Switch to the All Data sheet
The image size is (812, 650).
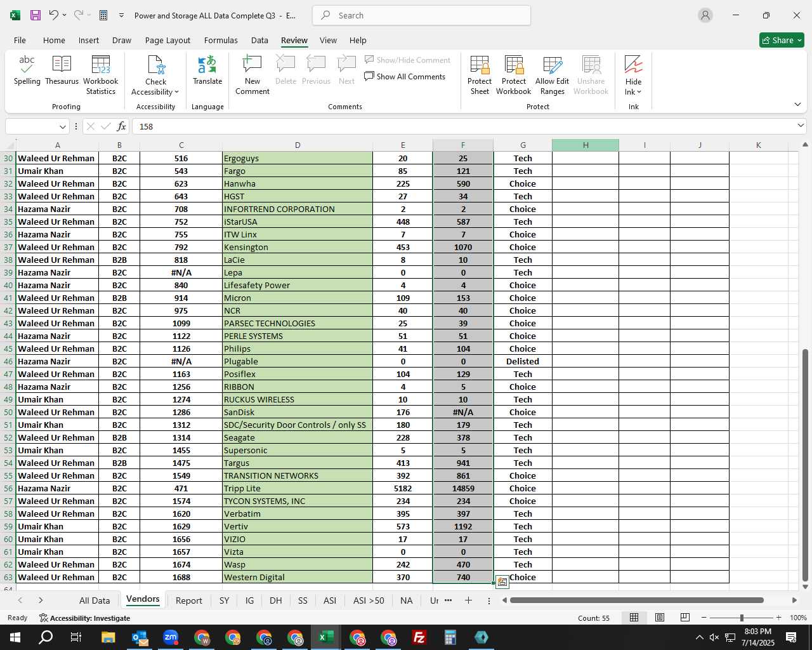pyautogui.click(x=95, y=600)
